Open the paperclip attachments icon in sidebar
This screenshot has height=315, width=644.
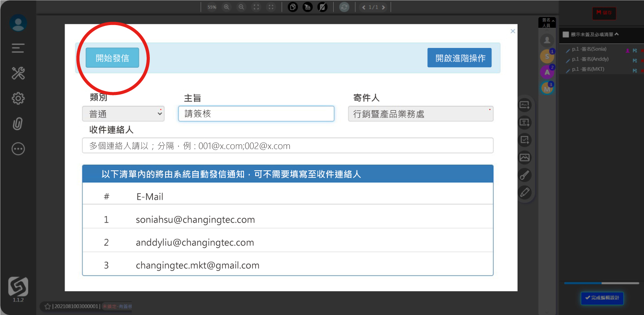18,124
